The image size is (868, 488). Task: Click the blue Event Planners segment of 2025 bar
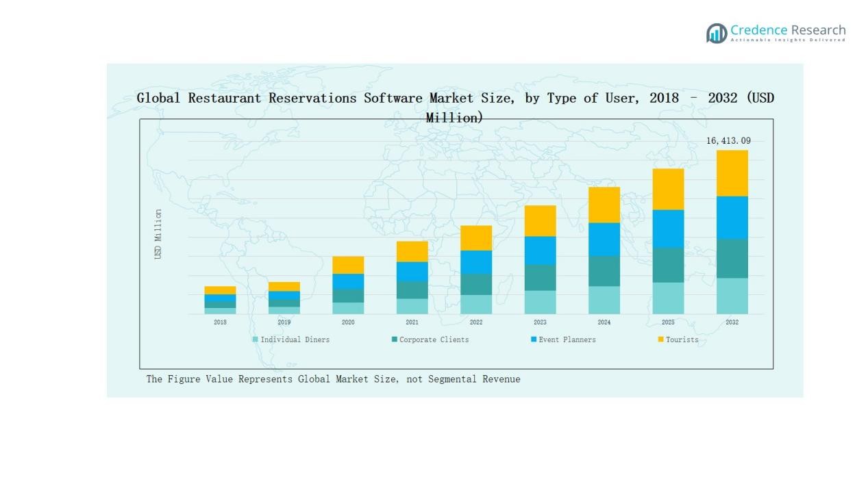coord(668,229)
